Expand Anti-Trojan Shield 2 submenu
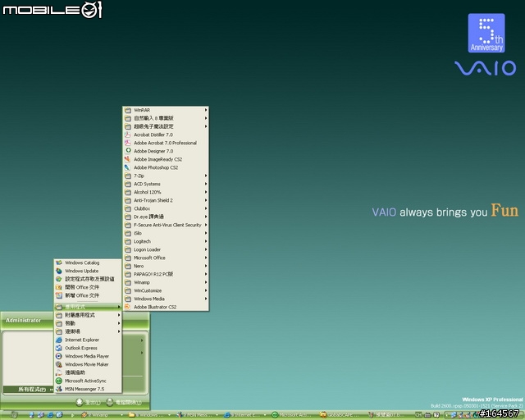525x420 pixels. coord(166,200)
